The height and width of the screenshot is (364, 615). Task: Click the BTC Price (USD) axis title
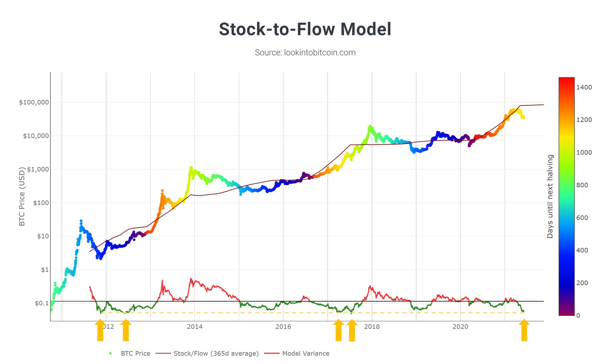click(x=22, y=197)
